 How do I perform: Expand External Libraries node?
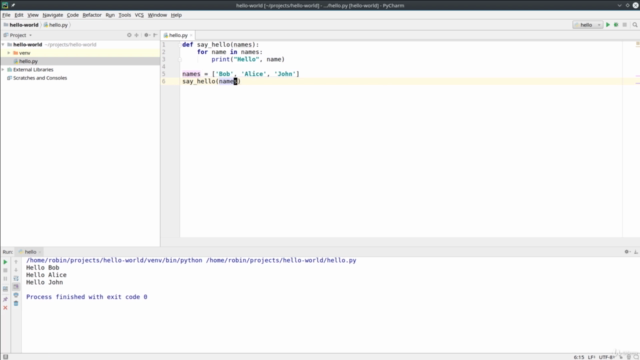point(3,70)
